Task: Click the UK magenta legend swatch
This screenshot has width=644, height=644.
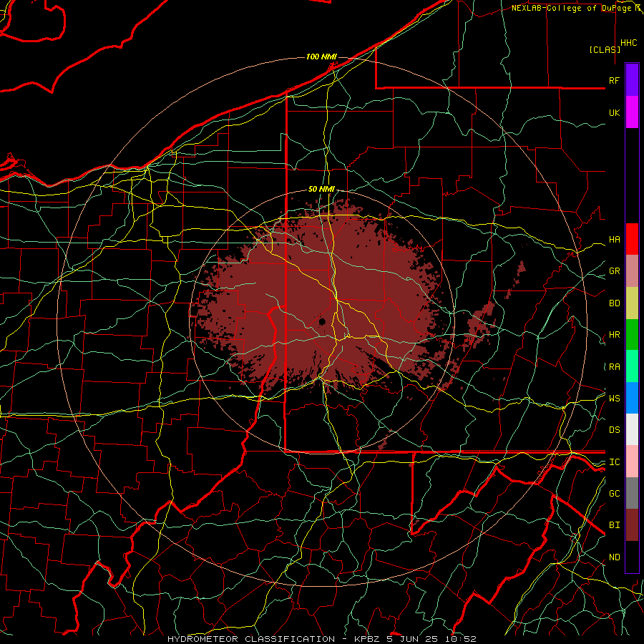Action: click(x=632, y=112)
